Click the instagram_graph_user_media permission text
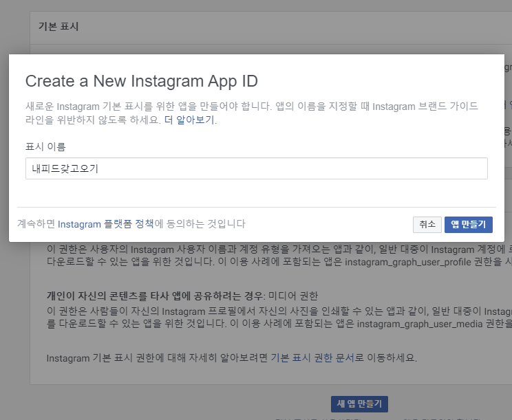Viewport: 512px width, 420px height. (x=420, y=324)
